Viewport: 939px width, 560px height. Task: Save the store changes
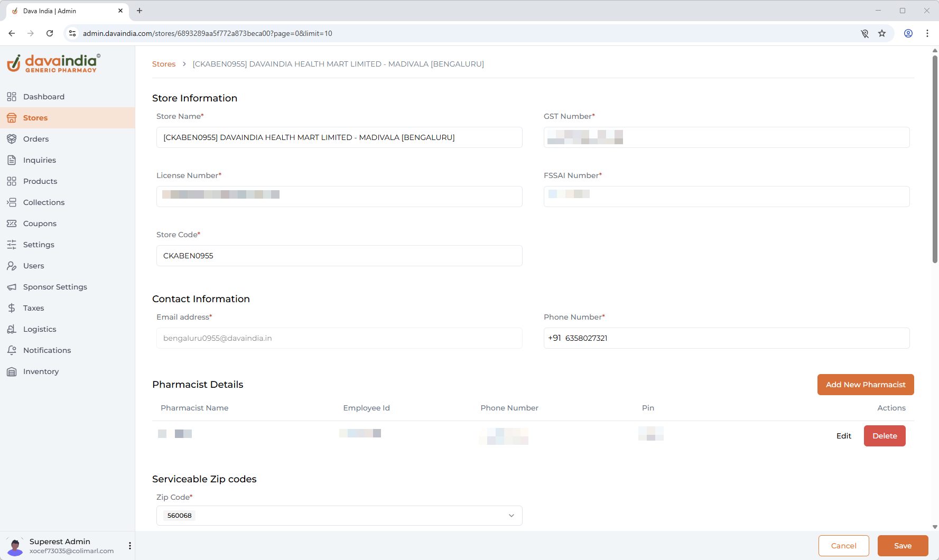point(903,546)
